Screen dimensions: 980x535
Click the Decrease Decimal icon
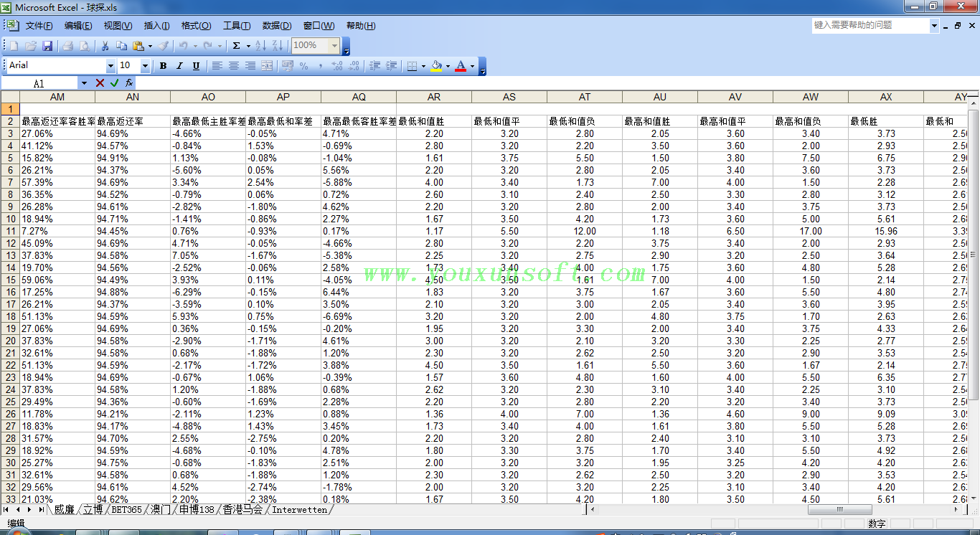(x=354, y=66)
